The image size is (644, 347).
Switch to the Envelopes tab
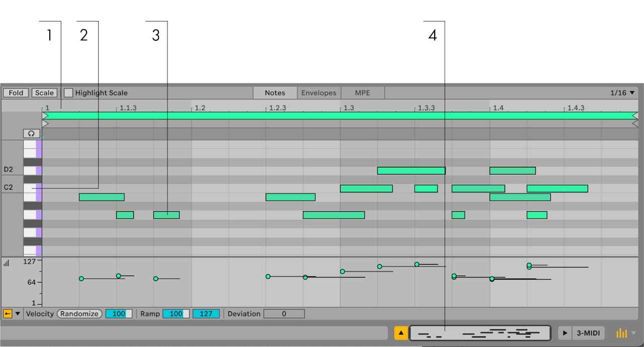[318, 93]
